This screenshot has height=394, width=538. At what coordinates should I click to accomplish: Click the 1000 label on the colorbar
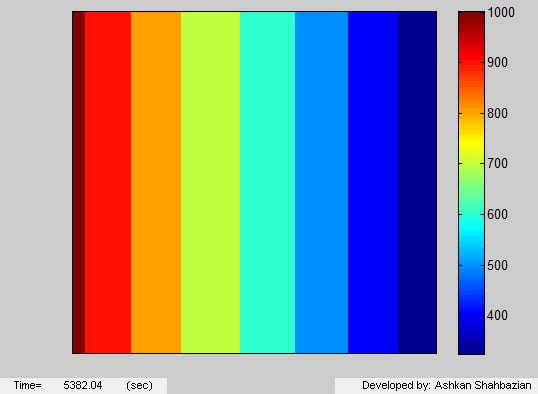point(501,13)
